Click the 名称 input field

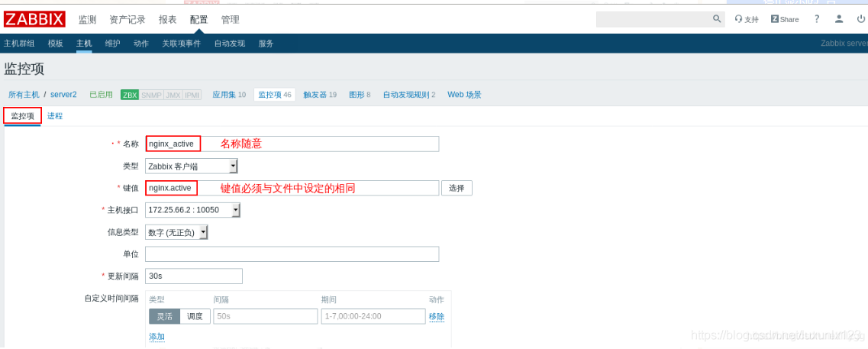[x=292, y=144]
